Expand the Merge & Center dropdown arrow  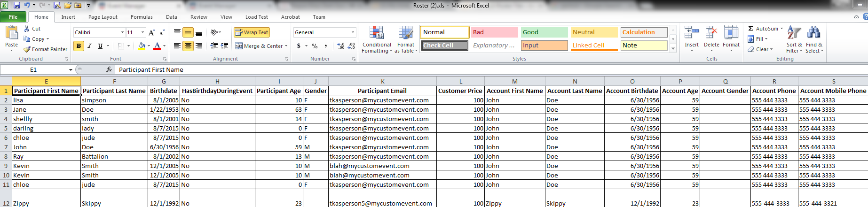click(286, 46)
